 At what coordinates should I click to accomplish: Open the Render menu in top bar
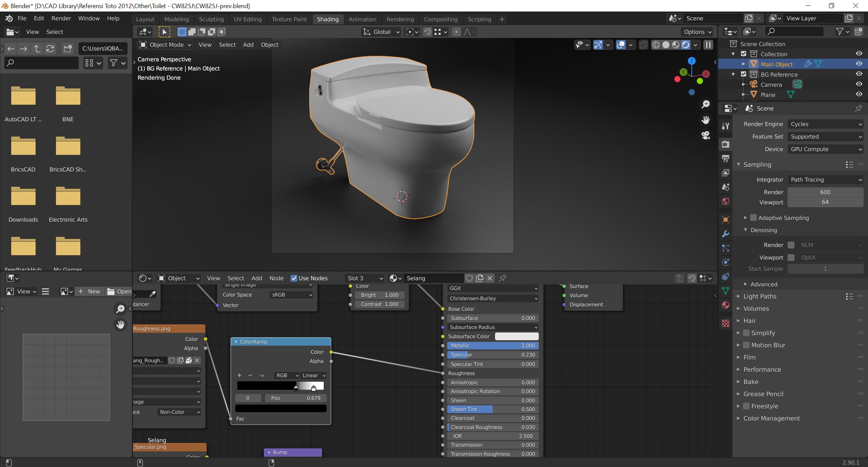point(61,18)
